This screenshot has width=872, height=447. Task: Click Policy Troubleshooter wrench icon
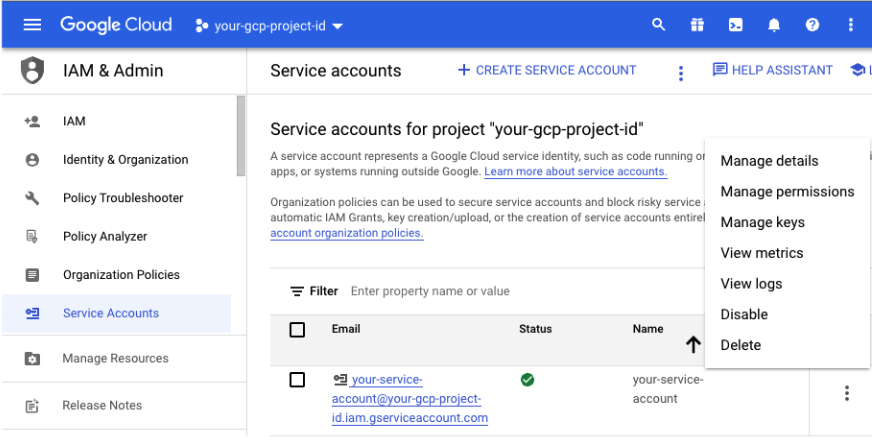32,198
